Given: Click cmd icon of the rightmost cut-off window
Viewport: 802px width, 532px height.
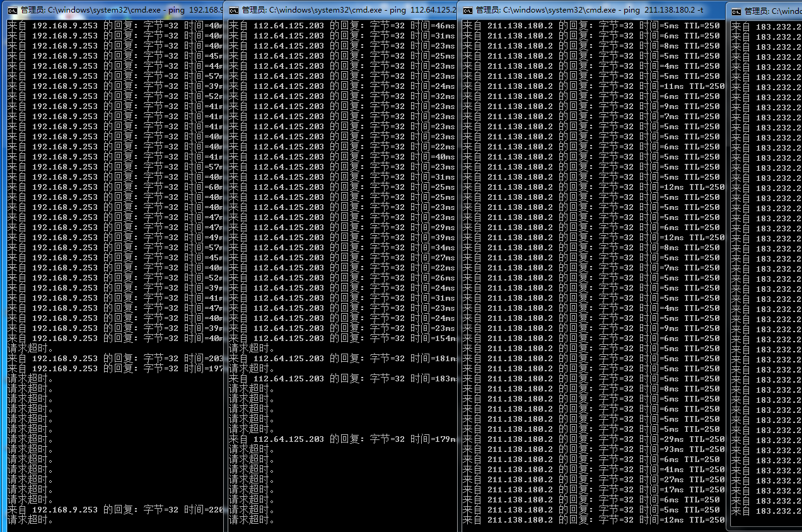Looking at the screenshot, I should tap(736, 11).
